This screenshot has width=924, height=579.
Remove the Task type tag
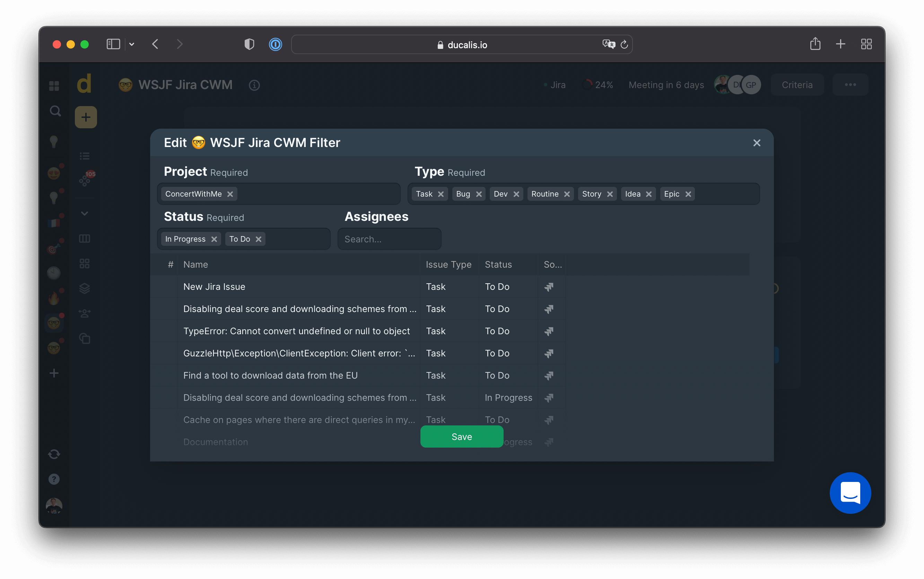tap(441, 194)
